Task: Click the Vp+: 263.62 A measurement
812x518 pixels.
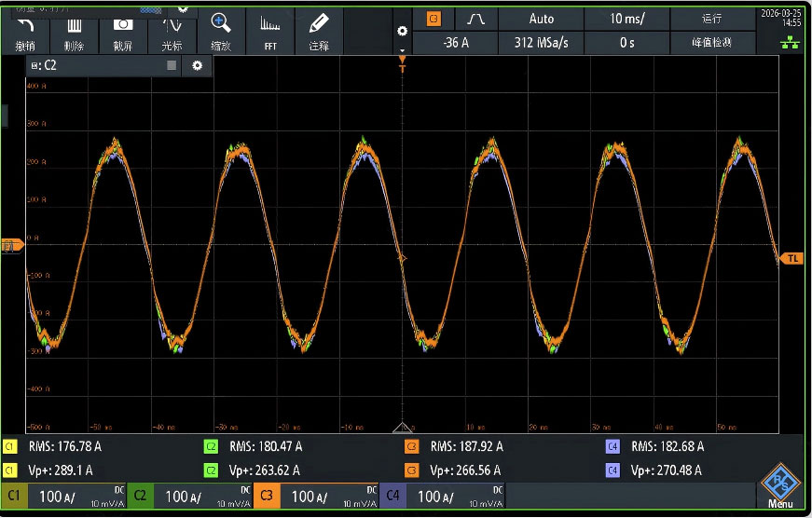Action: 264,470
